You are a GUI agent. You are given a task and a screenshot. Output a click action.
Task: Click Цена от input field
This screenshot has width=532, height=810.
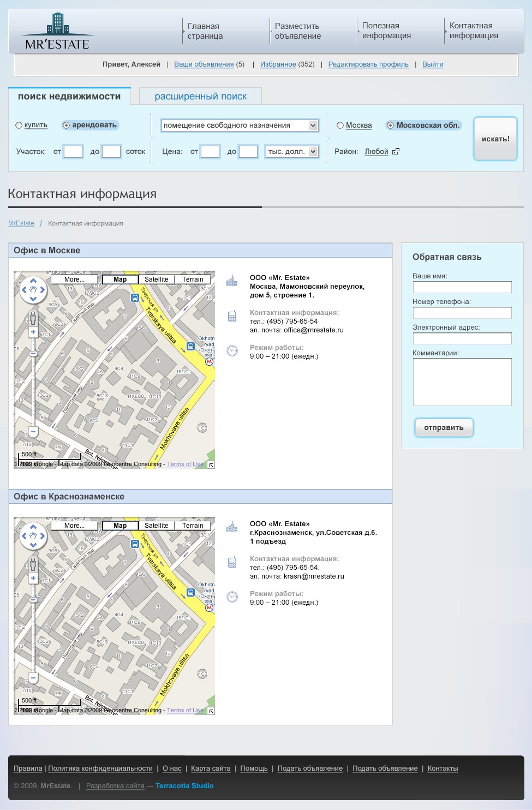tap(210, 152)
